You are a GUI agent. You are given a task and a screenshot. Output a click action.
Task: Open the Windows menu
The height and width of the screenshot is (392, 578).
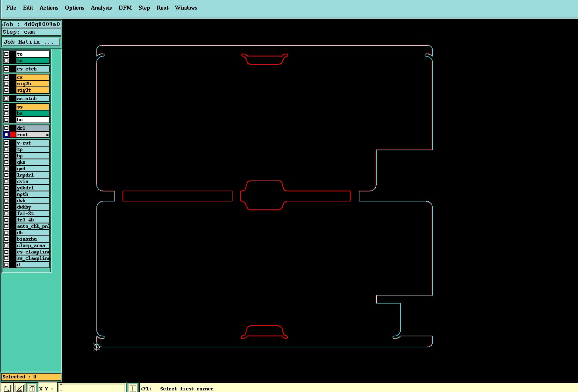(186, 8)
